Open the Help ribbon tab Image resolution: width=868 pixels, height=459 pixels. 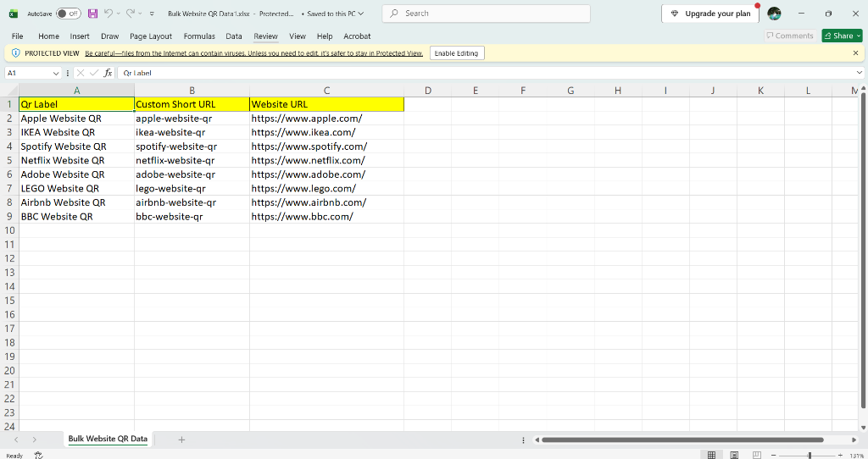click(325, 36)
